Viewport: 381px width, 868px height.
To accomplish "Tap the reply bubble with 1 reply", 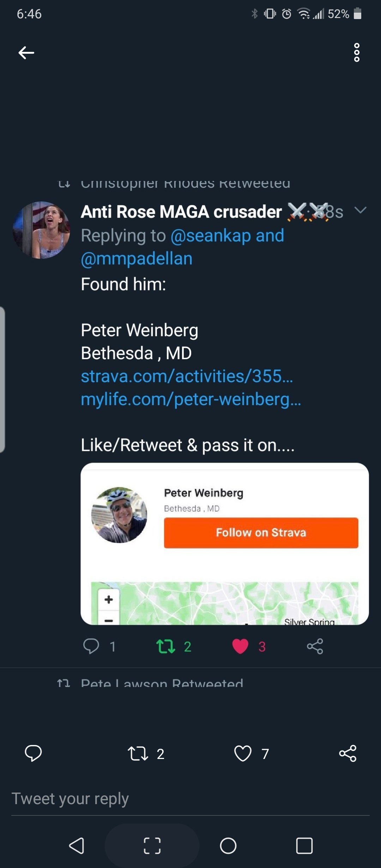I will coord(91,646).
